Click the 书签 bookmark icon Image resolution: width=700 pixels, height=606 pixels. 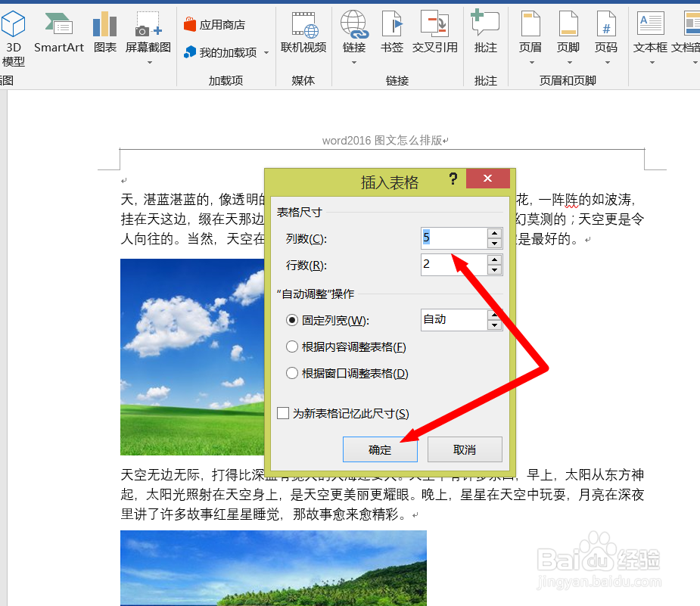pyautogui.click(x=392, y=33)
